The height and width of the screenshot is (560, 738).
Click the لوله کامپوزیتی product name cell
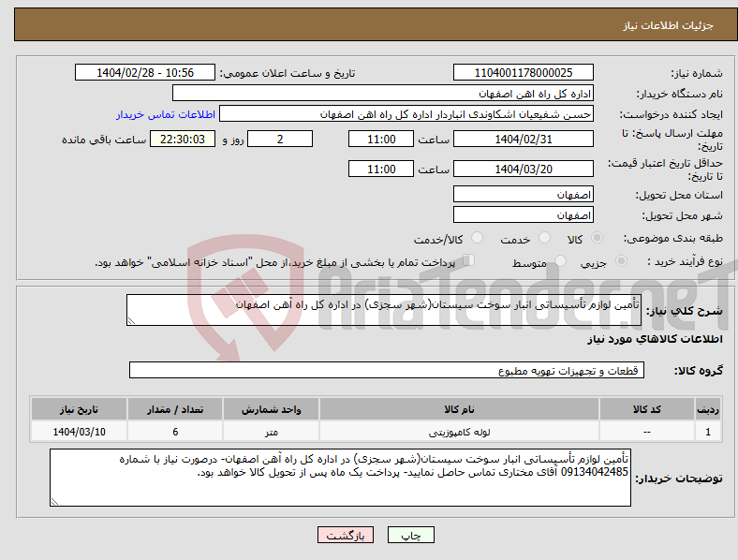459,432
